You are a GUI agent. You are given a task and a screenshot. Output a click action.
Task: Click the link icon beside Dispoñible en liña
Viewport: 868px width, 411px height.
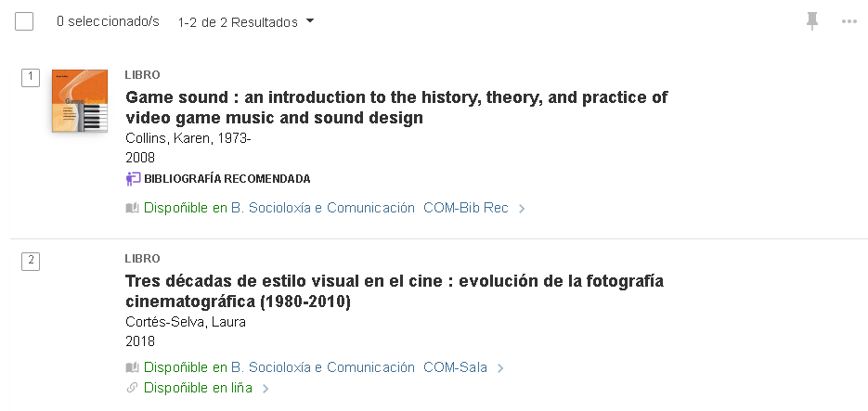tap(132, 388)
